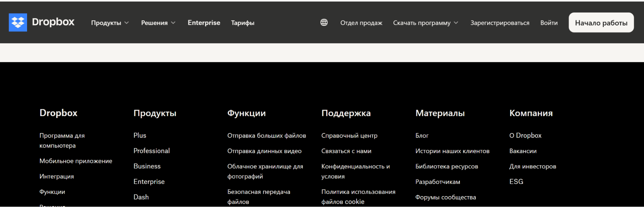This screenshot has width=644, height=207.
Task: Open Отправка длинных видео link
Action: coord(264,151)
